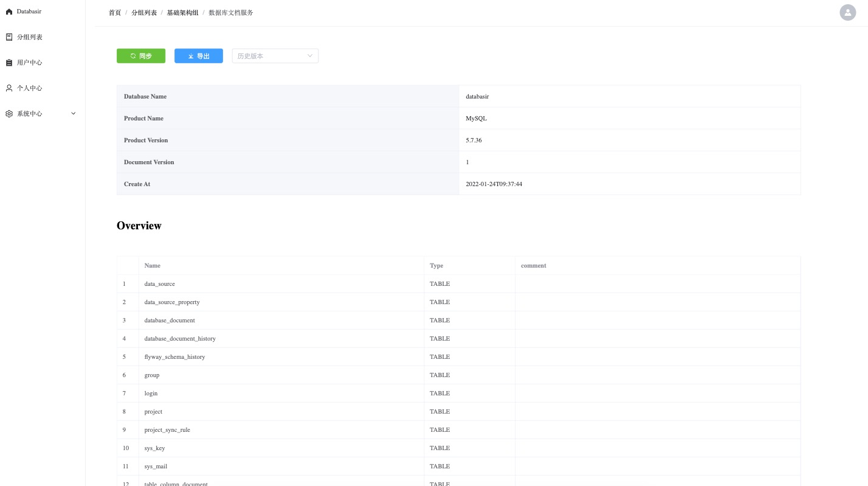Screen dimensions: 868x486
Task: Open 分组列表 in the sidebar menu
Action: point(30,37)
